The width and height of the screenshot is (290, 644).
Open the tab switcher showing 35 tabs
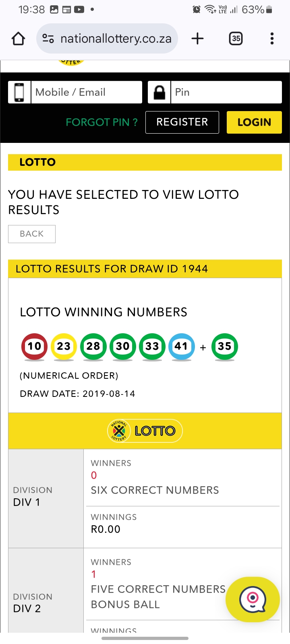(236, 39)
